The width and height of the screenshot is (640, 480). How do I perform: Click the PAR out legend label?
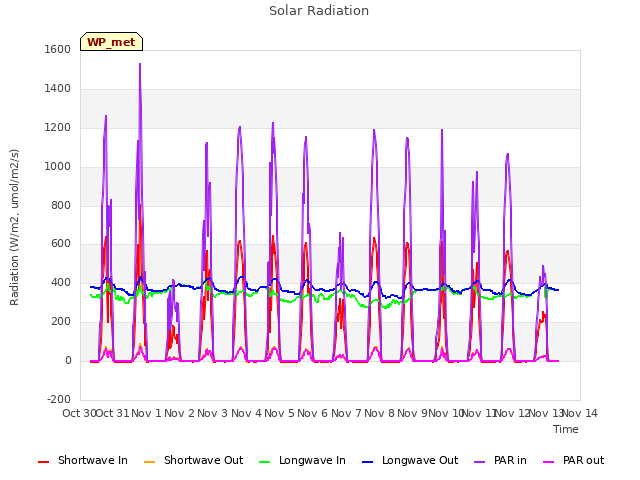[x=583, y=460]
